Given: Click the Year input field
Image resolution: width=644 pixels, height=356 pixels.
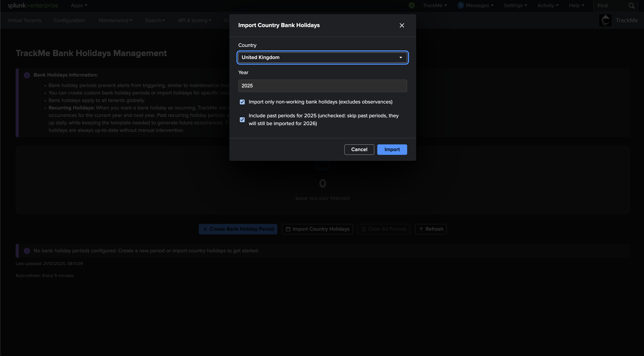Looking at the screenshot, I should [x=323, y=86].
